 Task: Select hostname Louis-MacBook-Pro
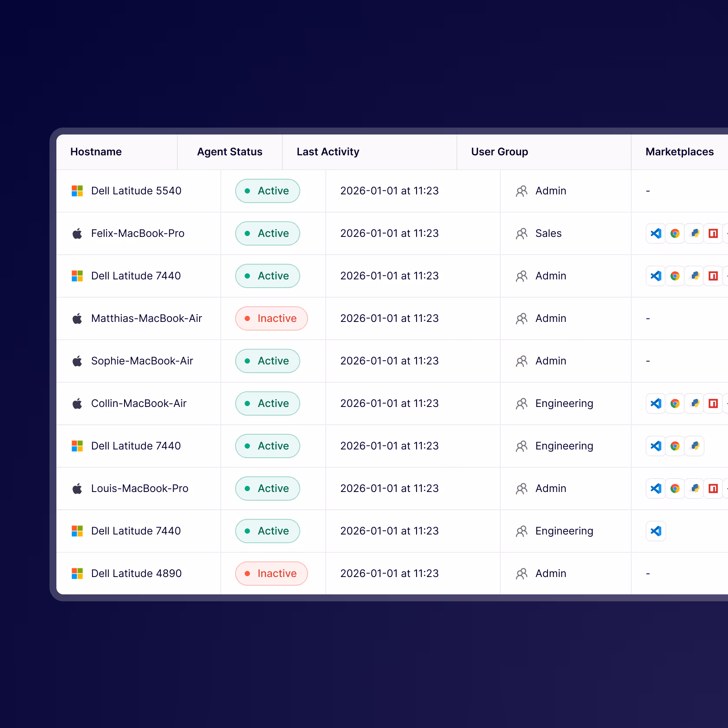tap(140, 489)
